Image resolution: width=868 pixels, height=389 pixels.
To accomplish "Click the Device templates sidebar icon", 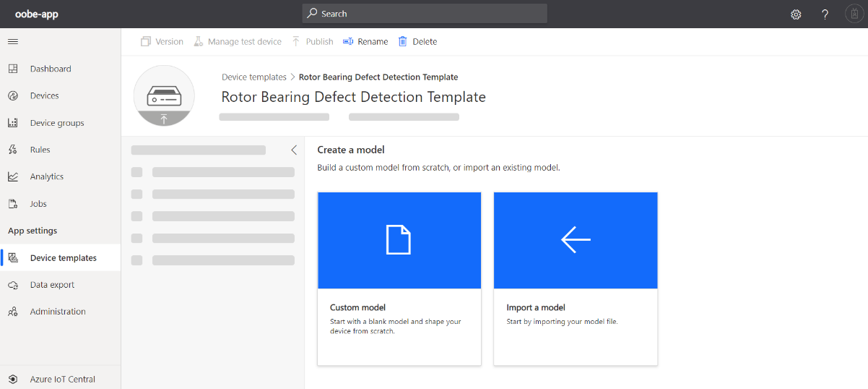I will tap(13, 258).
